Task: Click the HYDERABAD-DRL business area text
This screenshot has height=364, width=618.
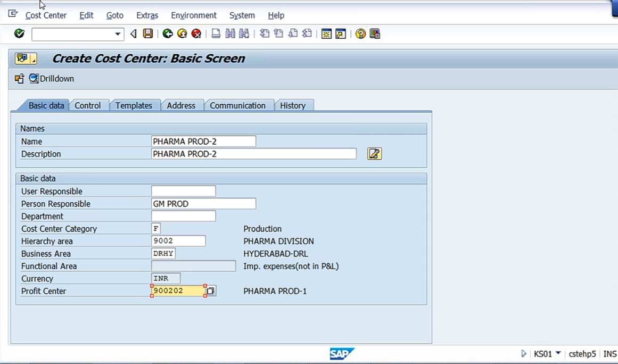Action: point(276,254)
